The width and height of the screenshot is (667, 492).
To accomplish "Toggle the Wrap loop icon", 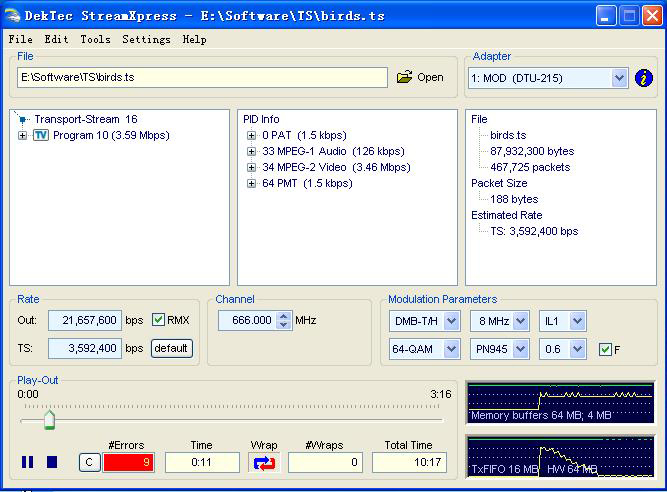I will click(264, 462).
